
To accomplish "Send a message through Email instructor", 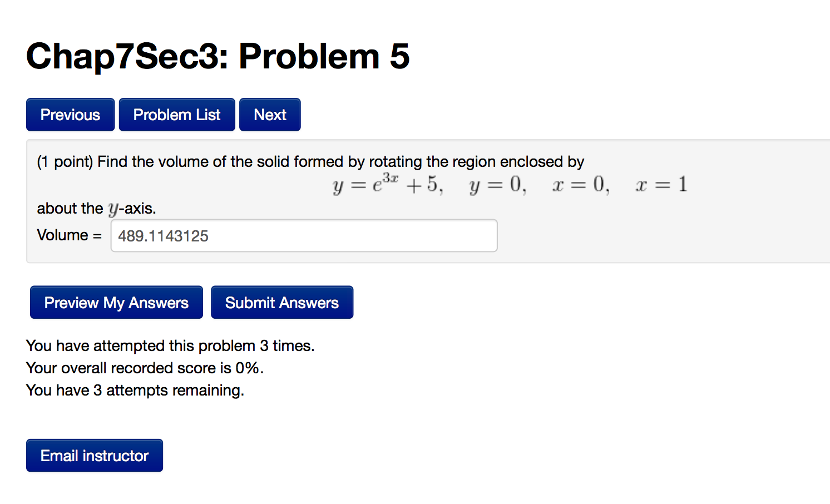I will [94, 455].
